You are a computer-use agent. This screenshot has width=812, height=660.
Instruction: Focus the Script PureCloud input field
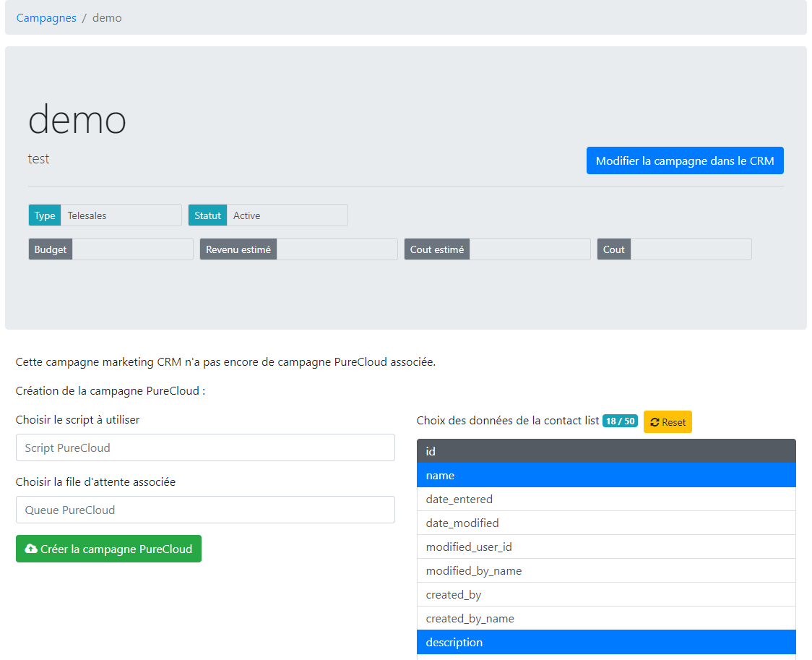click(x=205, y=447)
